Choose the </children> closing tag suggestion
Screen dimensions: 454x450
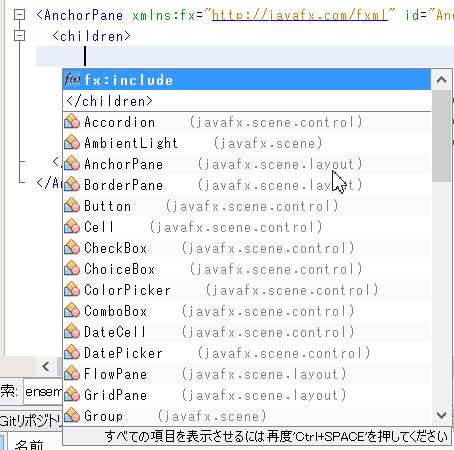pos(247,101)
